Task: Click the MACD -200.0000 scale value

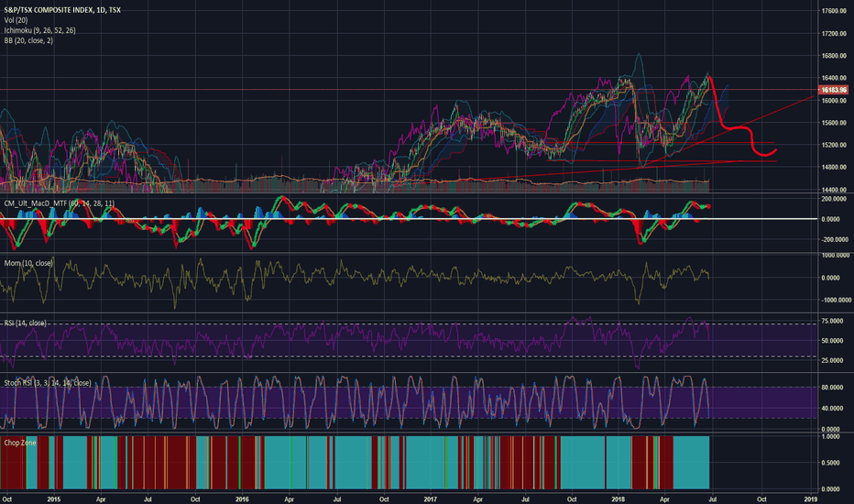Action: coord(835,240)
